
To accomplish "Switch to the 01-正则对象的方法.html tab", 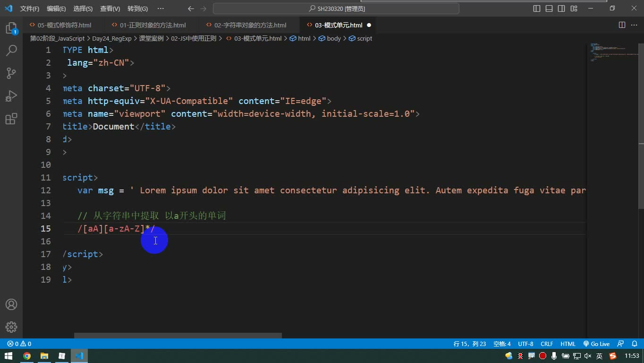I will (153, 25).
